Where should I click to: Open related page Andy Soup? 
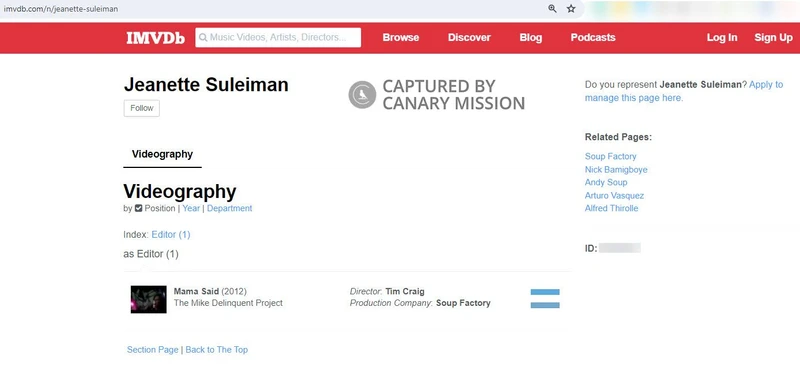coord(606,182)
